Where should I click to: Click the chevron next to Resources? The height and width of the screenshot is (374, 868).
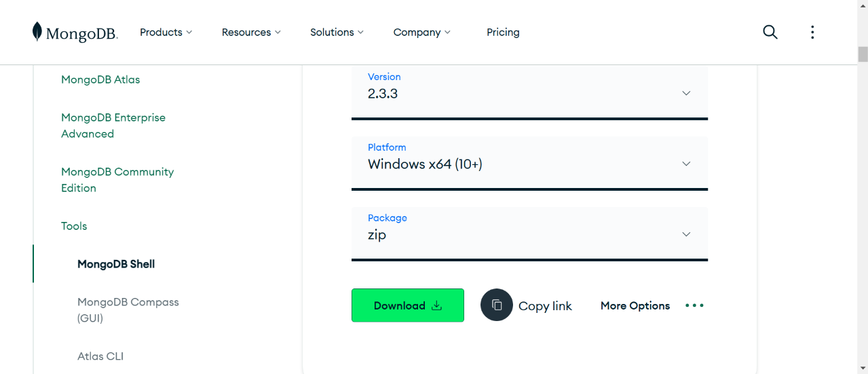(278, 32)
